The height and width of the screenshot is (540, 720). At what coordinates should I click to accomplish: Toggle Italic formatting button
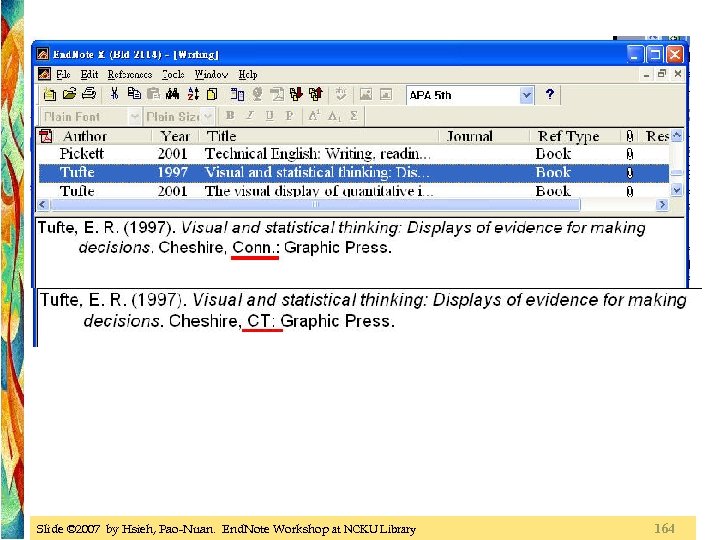coord(249,116)
